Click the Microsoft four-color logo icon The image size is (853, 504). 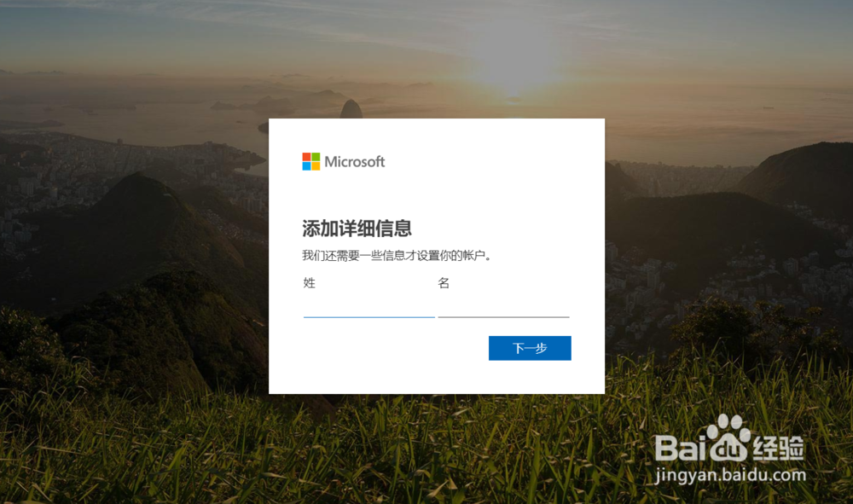click(x=311, y=161)
